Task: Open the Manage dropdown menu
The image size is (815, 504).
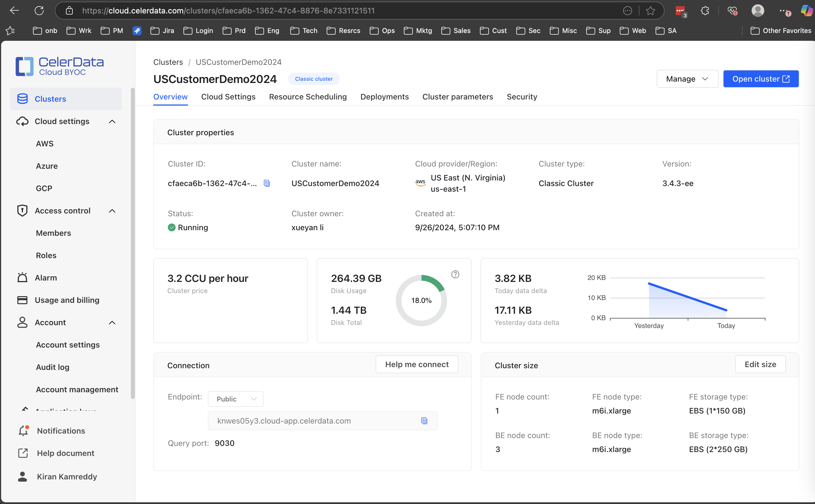Action: click(x=687, y=79)
